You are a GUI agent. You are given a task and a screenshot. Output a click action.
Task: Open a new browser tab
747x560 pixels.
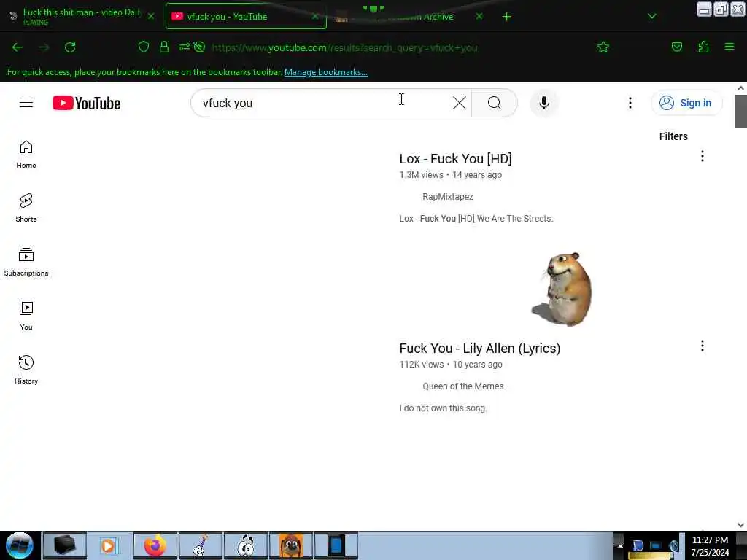click(506, 17)
